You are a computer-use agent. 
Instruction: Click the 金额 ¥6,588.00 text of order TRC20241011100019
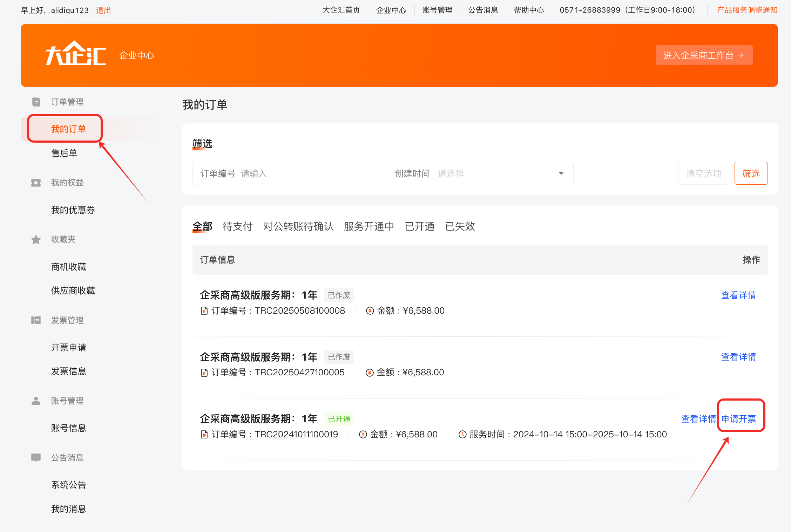(404, 435)
